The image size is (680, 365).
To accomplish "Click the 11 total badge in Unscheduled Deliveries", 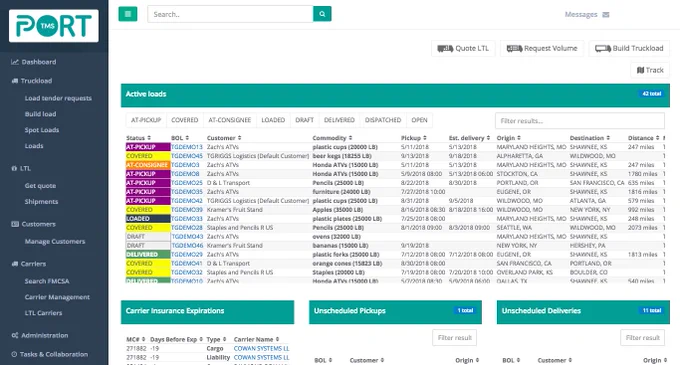I will tap(651, 310).
